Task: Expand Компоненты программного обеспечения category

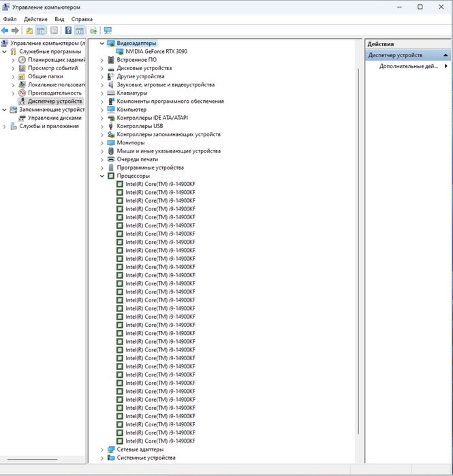Action: coord(102,101)
